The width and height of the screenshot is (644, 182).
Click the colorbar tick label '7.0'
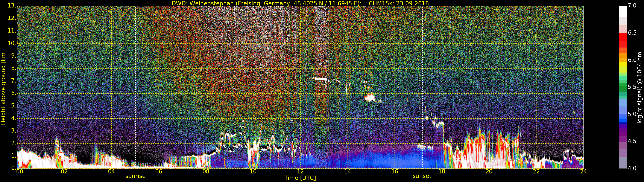(632, 6)
